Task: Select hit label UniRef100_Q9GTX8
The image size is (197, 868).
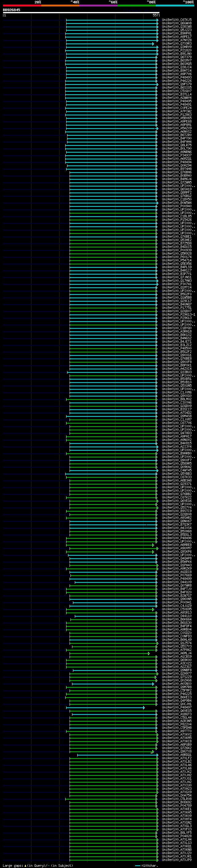Action: tap(176, 751)
